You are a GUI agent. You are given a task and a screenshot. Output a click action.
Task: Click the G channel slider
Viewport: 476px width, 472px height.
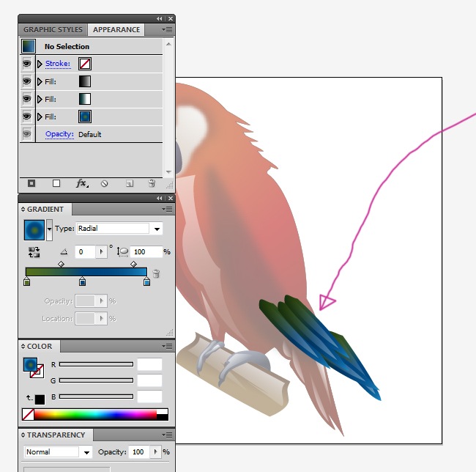point(96,380)
